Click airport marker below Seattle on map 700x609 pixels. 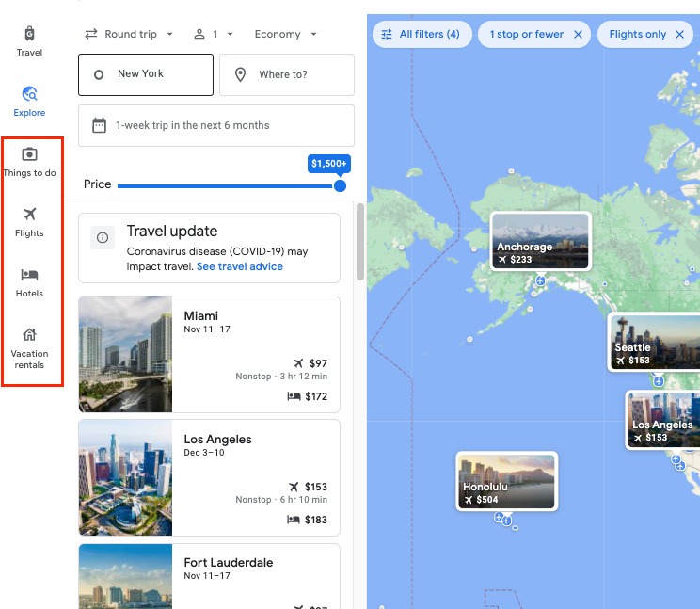(659, 381)
